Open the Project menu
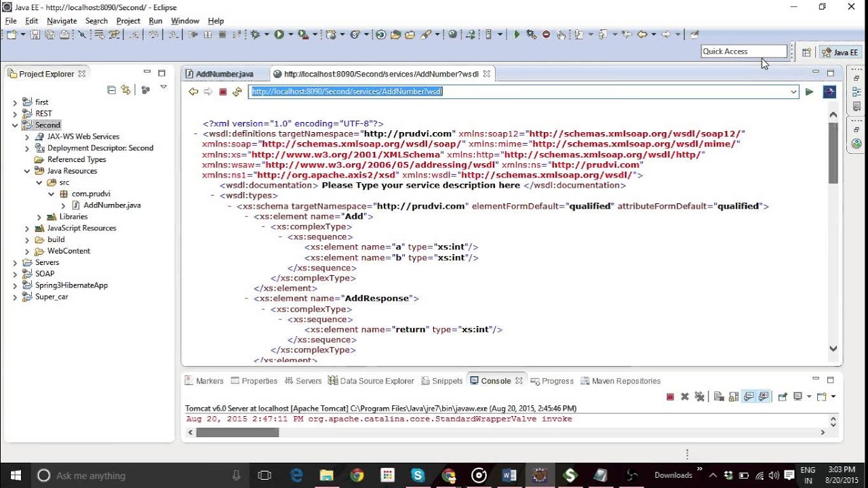This screenshot has width=868, height=488. (128, 21)
